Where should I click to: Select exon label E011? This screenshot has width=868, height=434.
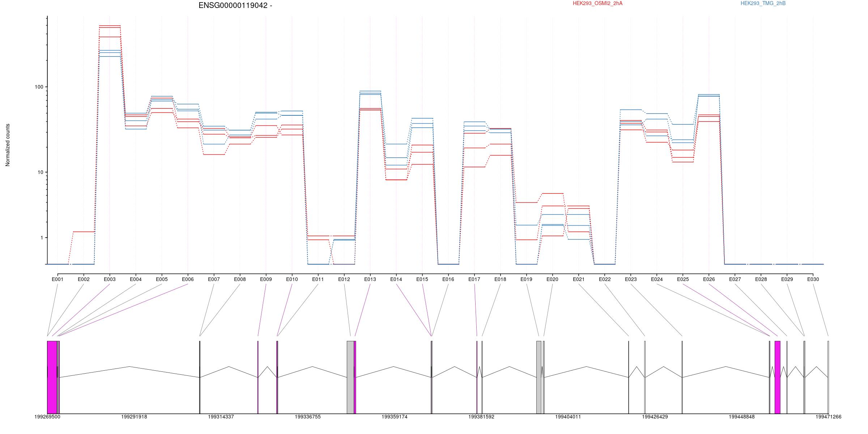point(318,279)
